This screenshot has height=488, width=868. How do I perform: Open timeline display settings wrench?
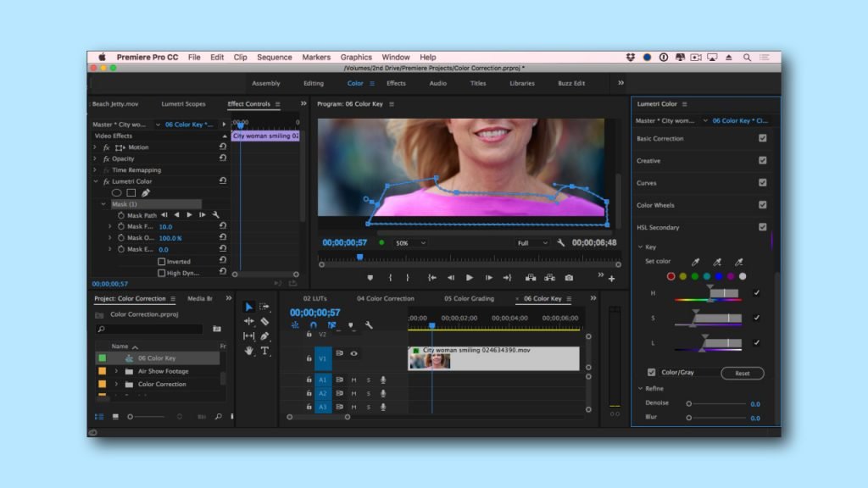[x=369, y=325]
